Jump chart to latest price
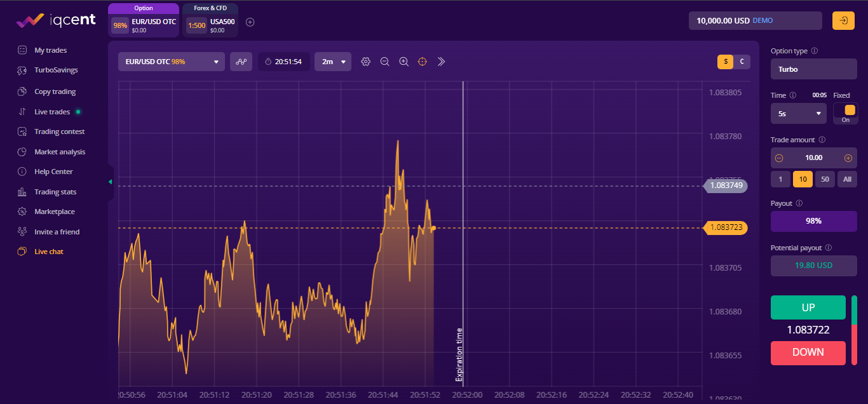 coord(442,62)
